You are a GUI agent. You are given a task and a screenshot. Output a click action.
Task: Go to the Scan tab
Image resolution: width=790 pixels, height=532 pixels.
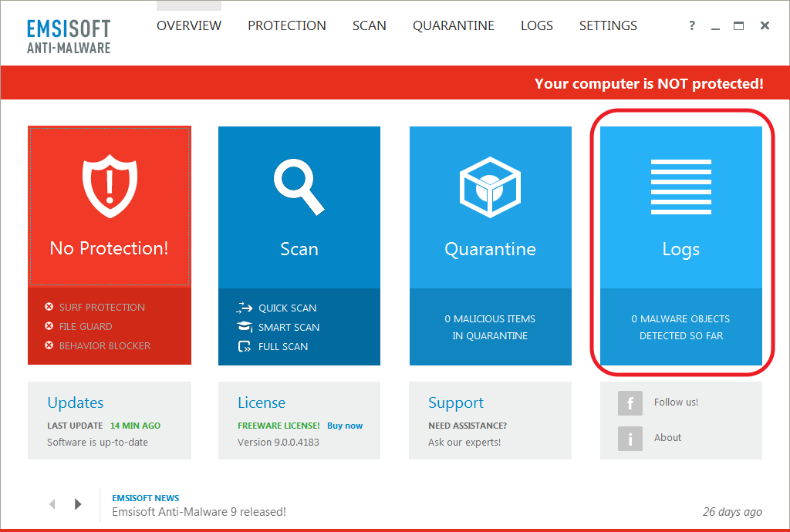click(x=370, y=25)
